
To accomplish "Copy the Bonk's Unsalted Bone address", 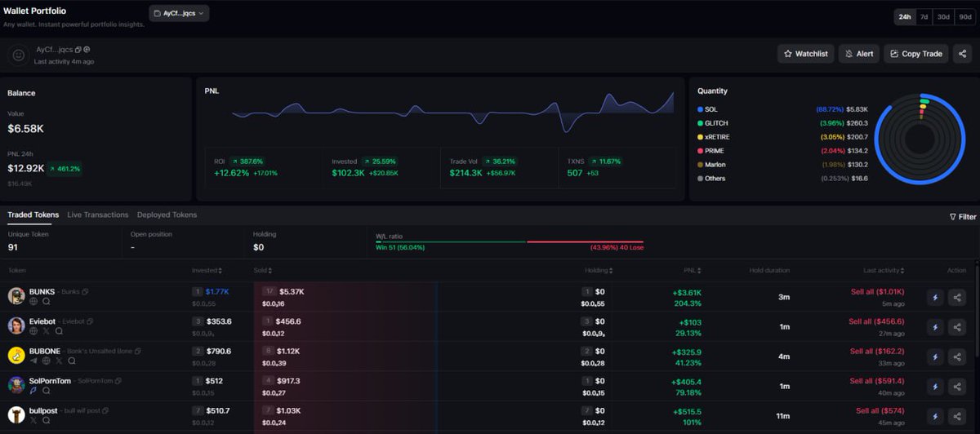I will [137, 351].
